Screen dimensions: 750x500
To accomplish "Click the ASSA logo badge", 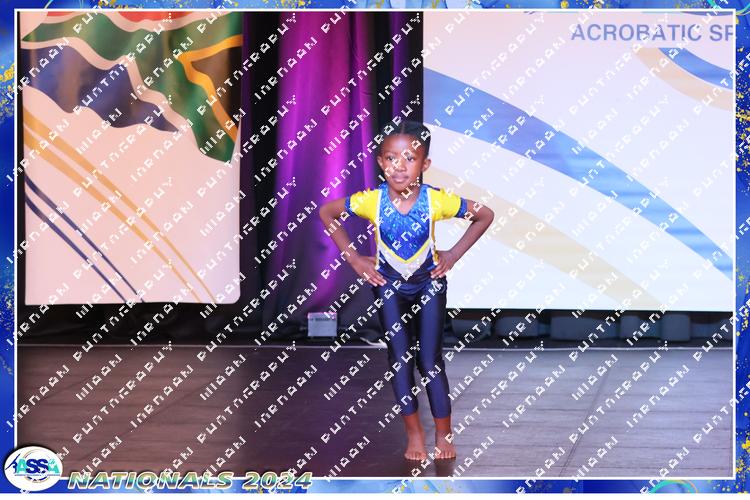I will [33, 469].
